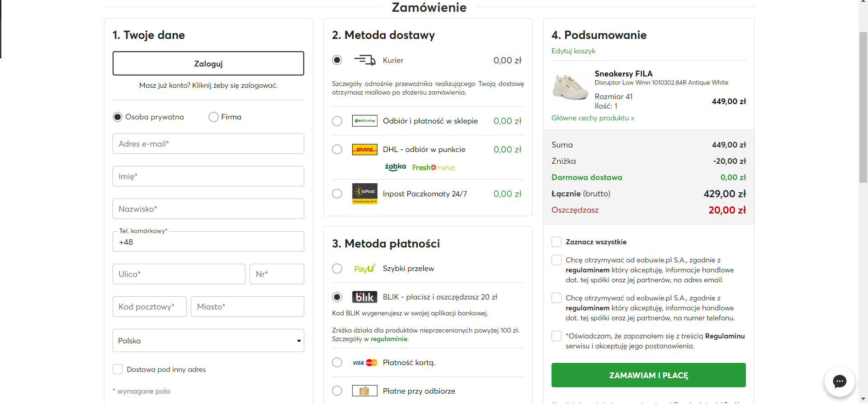Focus the Adres e-mail input field
The image size is (868, 409).
tap(208, 144)
